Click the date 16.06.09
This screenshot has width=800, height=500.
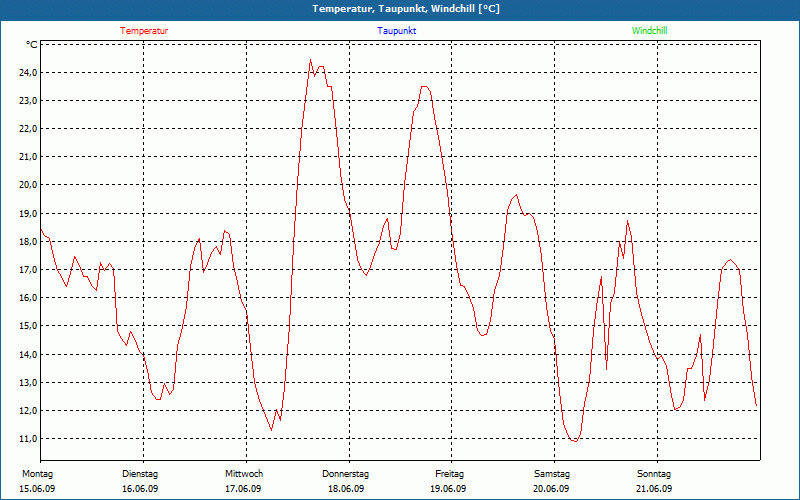[140, 489]
